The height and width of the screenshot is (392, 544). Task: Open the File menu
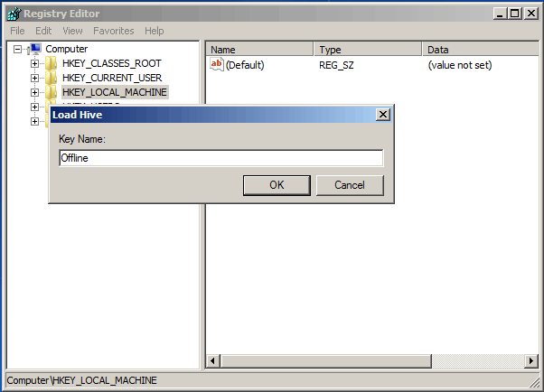click(x=17, y=31)
